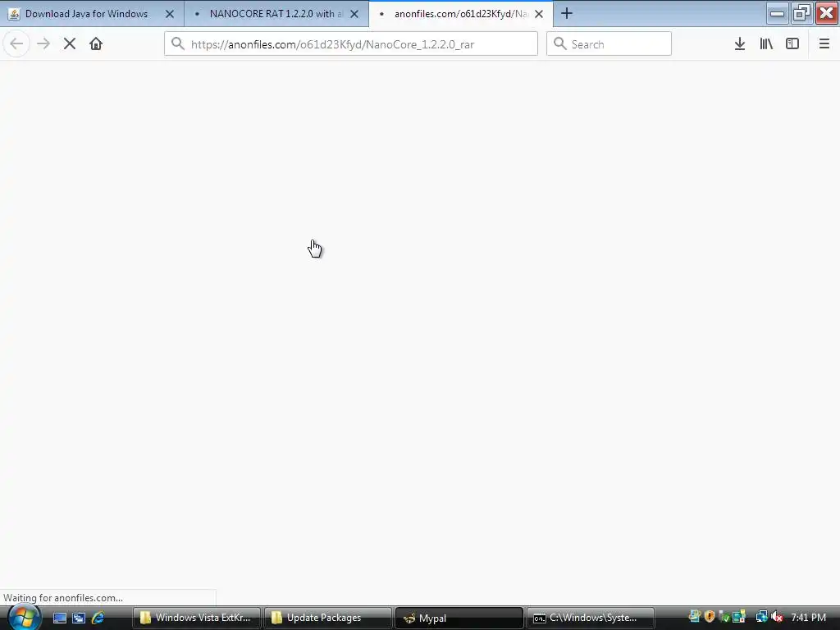Launch Internet Explorer from quick launch
This screenshot has width=840, height=630.
point(98,618)
